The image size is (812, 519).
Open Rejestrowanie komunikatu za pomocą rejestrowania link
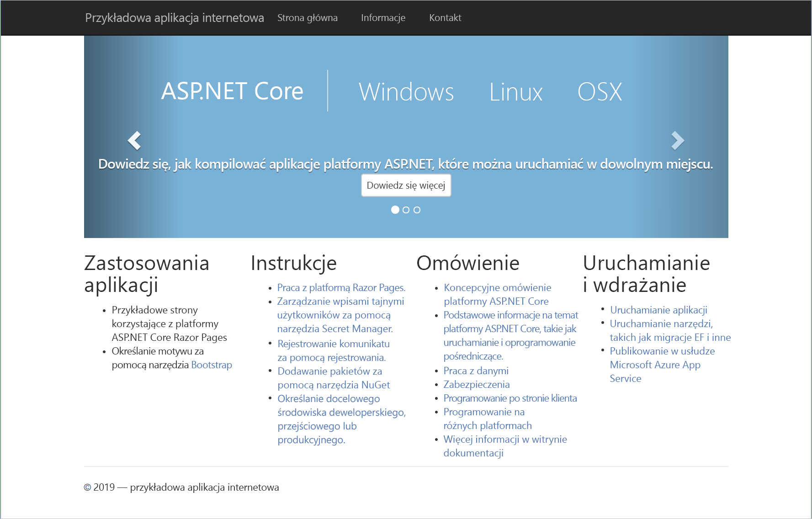[334, 351]
